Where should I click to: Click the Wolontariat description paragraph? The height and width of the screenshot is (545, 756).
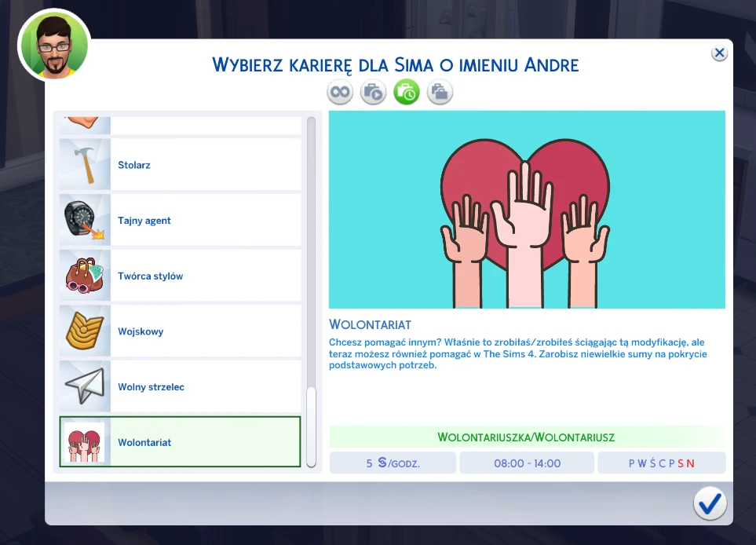click(518, 353)
